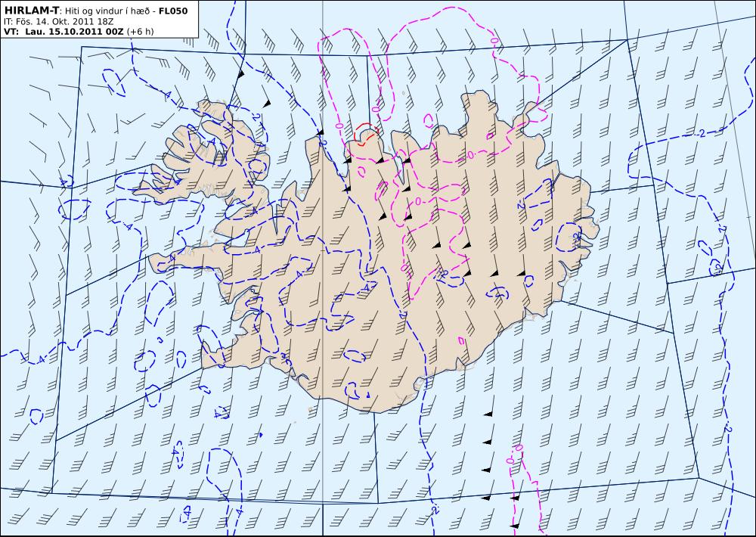The image size is (756, 537).
Task: Click the HIRLAM-T title text
Action: pyautogui.click(x=31, y=10)
